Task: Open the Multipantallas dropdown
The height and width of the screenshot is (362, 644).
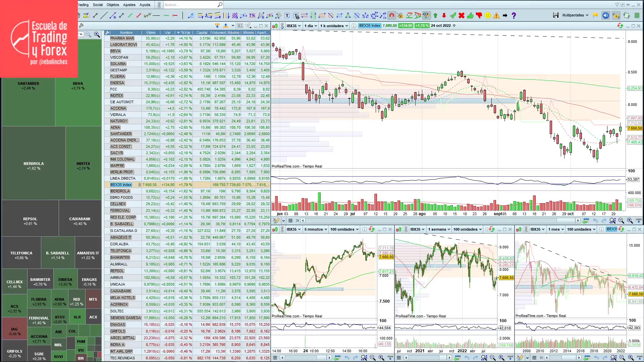Action: tap(575, 15)
